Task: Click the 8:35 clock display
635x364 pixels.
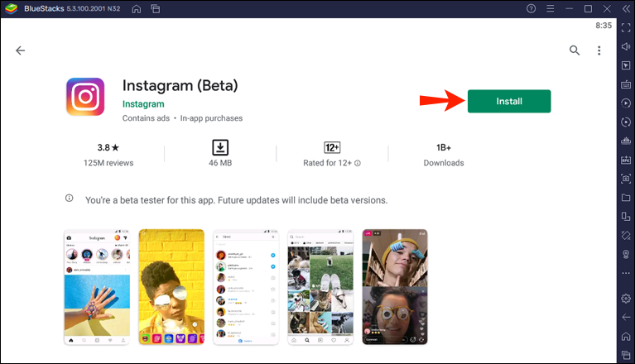Action: click(x=604, y=26)
